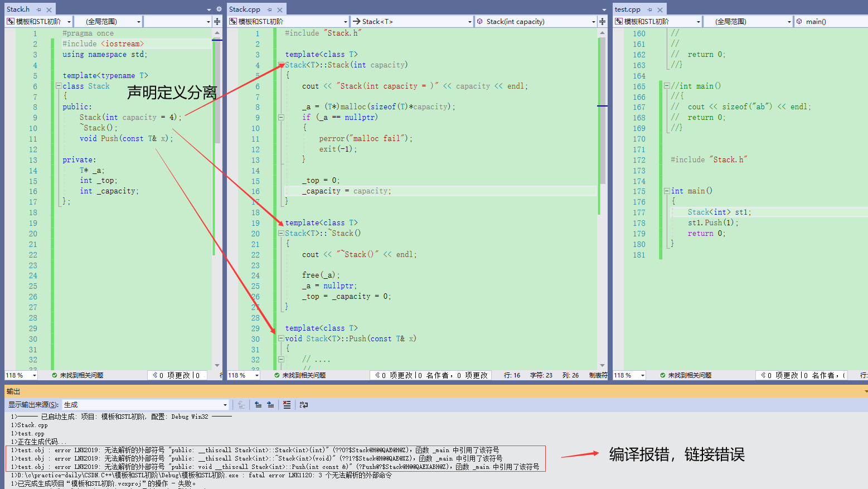Click line 16 indicator in status strip
The width and height of the screenshot is (868, 489).
512,375
